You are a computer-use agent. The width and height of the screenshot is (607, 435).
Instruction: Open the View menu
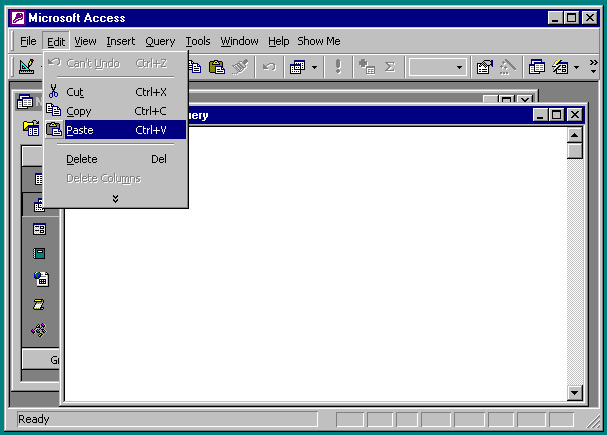(85, 41)
